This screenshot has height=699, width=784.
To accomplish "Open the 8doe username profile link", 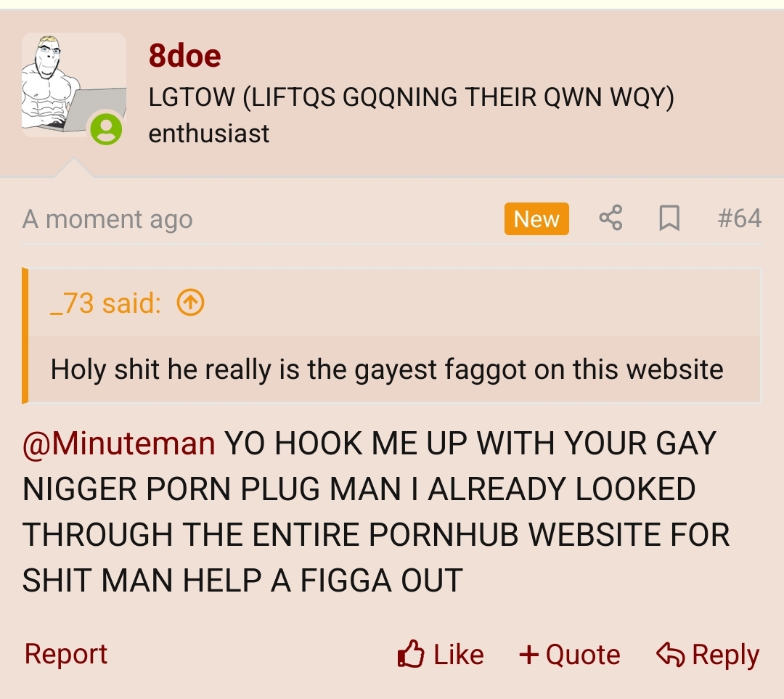I will (184, 55).
